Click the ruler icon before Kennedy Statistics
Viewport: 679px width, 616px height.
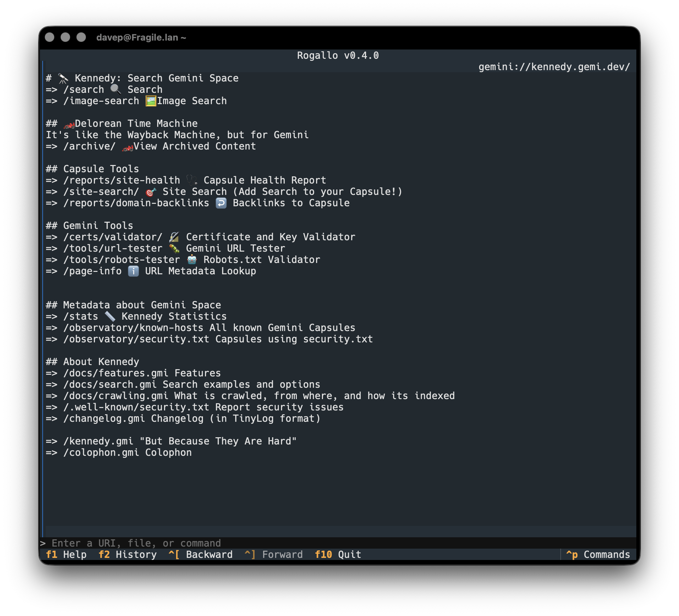pos(110,317)
